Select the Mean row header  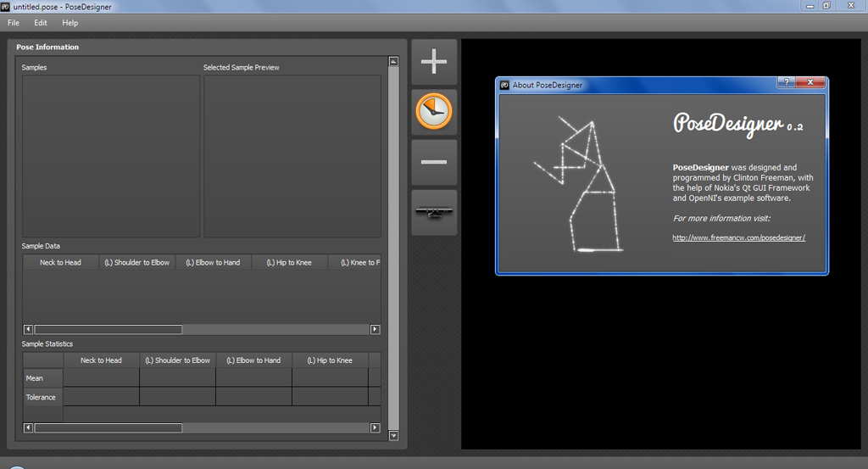click(x=43, y=378)
